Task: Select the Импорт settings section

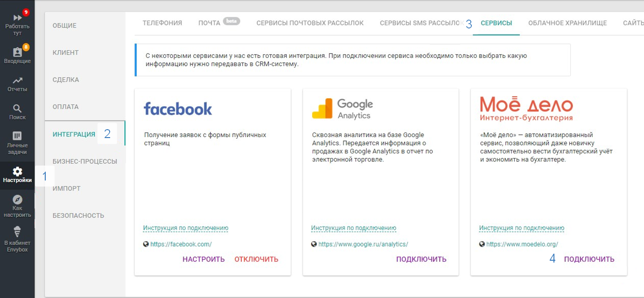Action: 67,188
